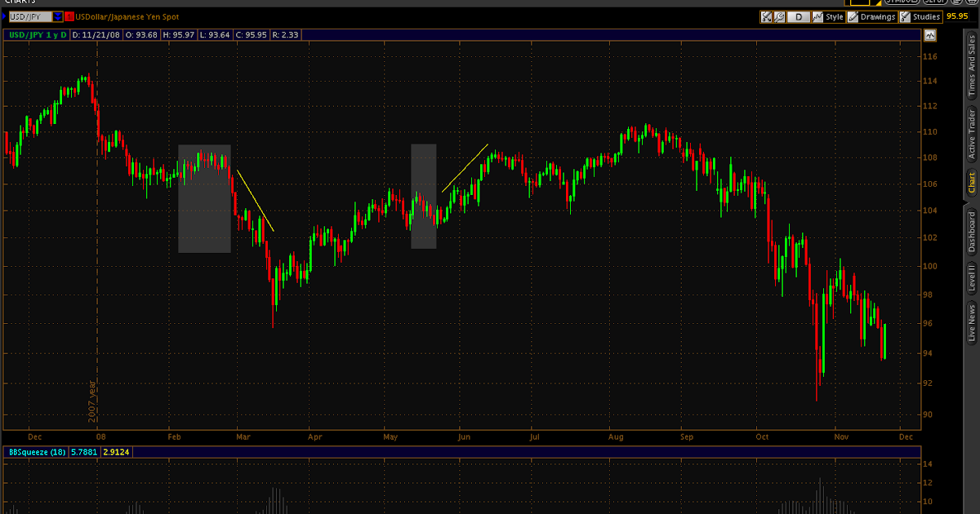Click 'USDollar/Japanese Yen Spot' description
The image size is (980, 514).
(x=127, y=16)
